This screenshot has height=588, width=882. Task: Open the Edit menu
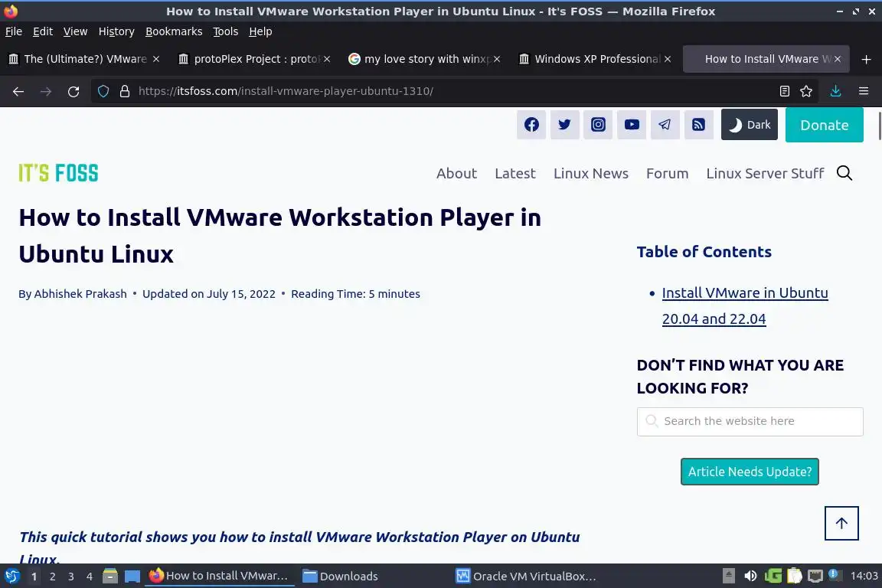(x=43, y=31)
